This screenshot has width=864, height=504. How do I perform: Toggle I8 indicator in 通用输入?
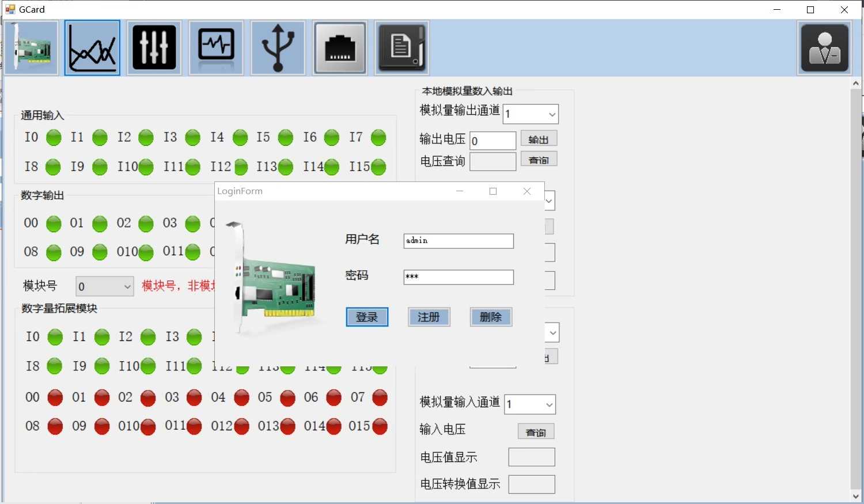tap(53, 167)
